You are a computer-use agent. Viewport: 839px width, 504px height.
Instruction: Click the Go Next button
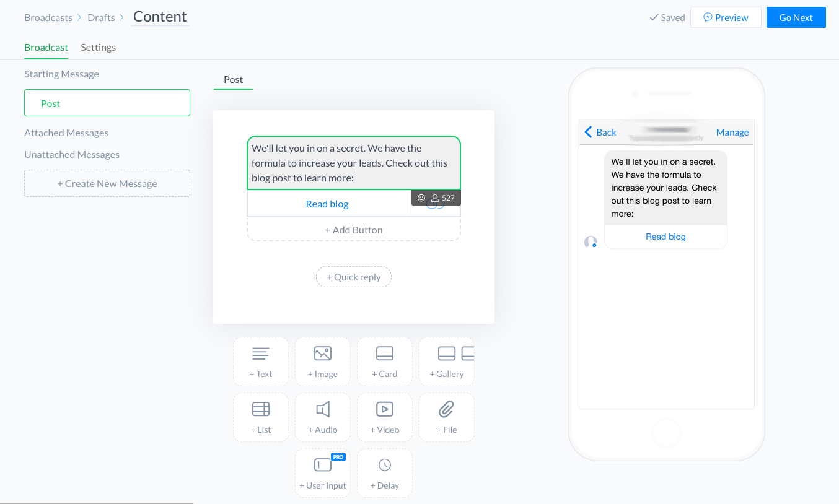click(796, 17)
